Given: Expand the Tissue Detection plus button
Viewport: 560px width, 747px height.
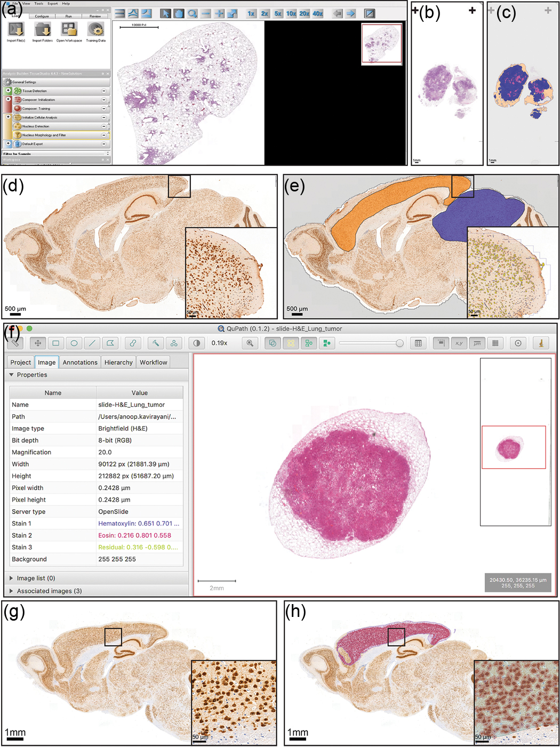Looking at the screenshot, I should [8, 91].
